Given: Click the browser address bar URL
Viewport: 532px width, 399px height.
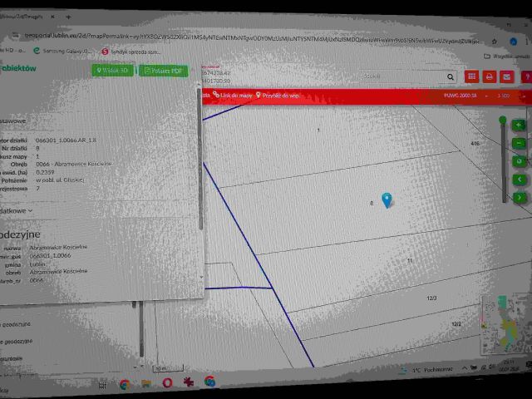Looking at the screenshot, I should tap(252, 38).
